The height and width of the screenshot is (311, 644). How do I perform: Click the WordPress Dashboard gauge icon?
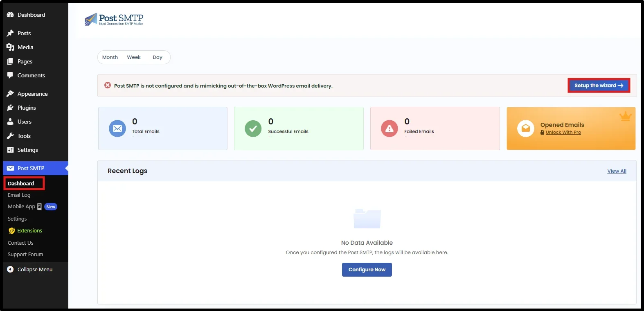(x=10, y=15)
